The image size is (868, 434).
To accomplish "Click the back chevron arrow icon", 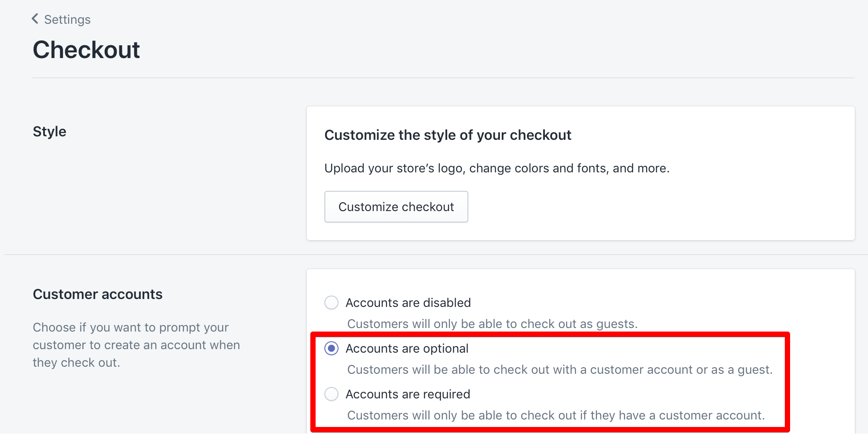I will tap(35, 18).
